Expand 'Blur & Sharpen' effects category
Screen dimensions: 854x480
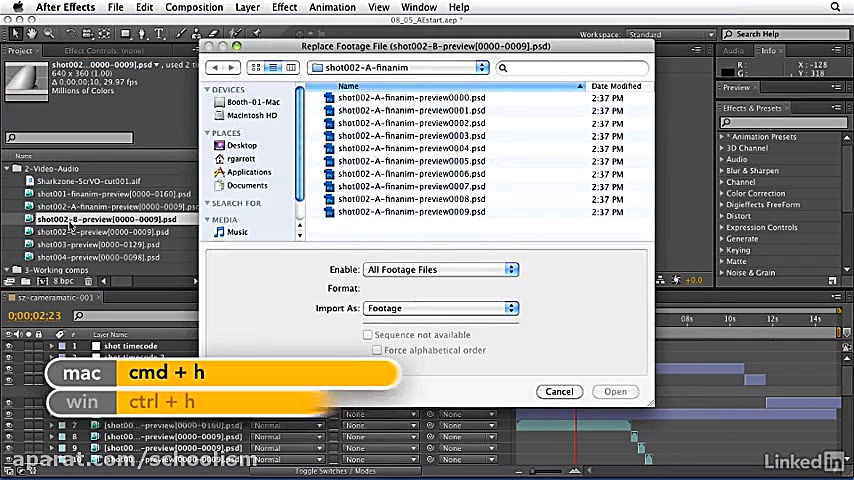coord(722,171)
